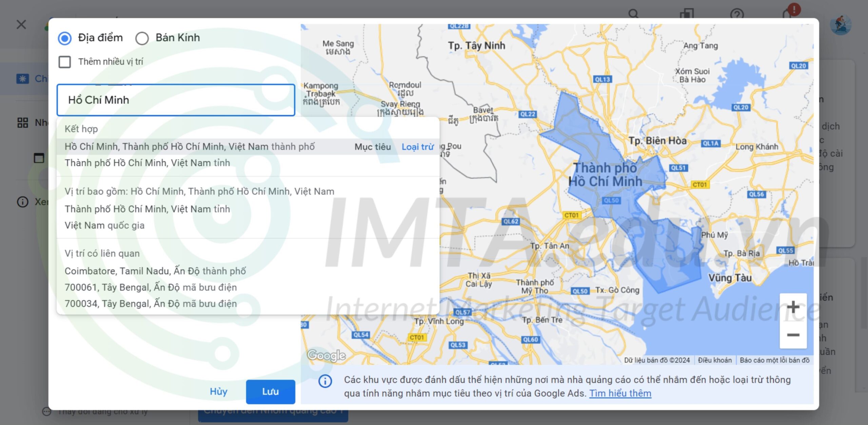Select Coimbatore, Tamil Nadu suggestion
Screen dimensions: 868x425
248,271
